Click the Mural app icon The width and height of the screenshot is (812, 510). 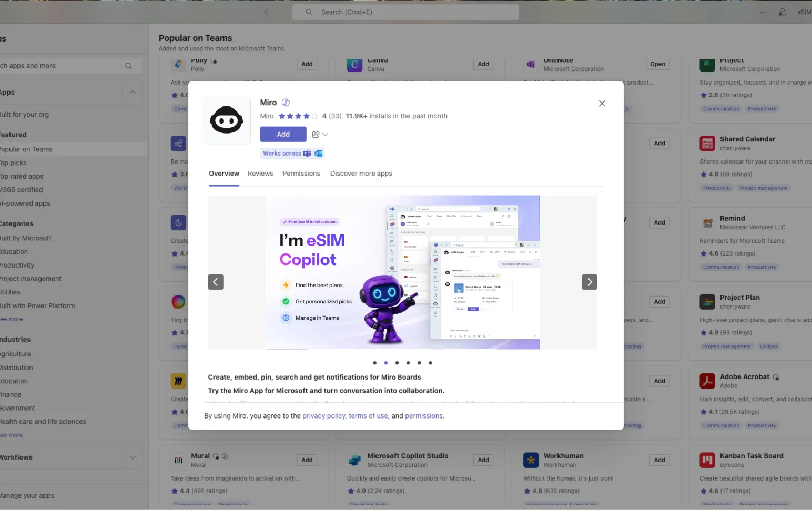click(178, 460)
